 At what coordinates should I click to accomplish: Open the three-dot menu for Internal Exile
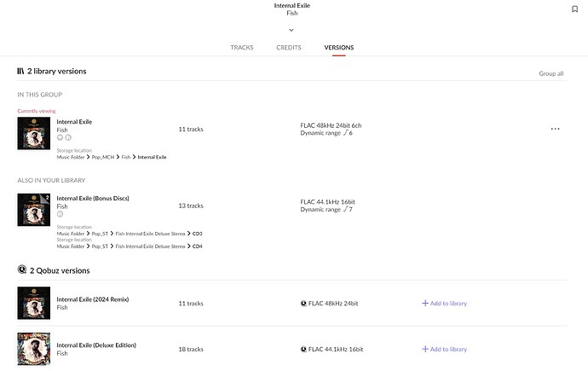point(555,129)
